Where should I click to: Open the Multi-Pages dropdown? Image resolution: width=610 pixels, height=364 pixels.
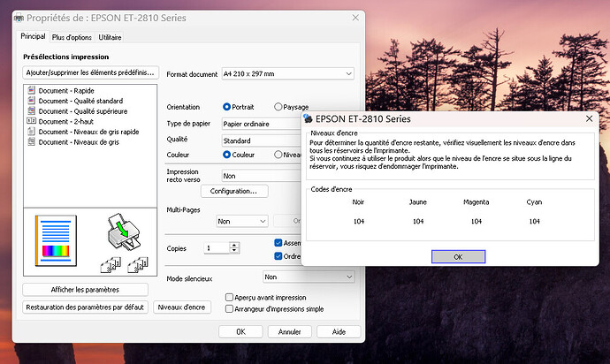242,221
